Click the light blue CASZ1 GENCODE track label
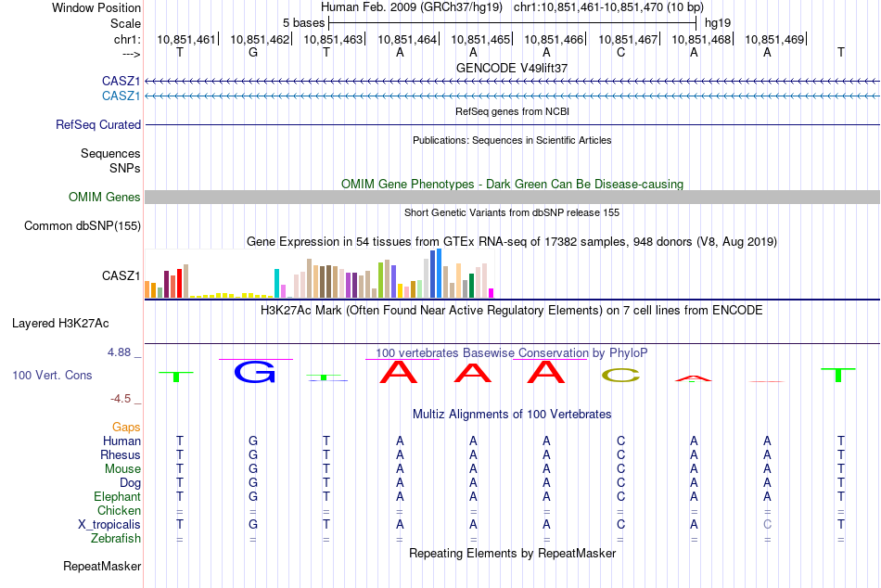The height and width of the screenshot is (588, 881). click(121, 96)
